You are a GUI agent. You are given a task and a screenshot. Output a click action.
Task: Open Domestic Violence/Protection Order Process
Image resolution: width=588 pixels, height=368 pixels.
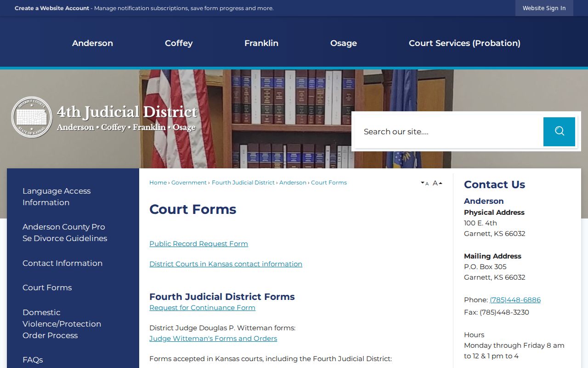[62, 324]
